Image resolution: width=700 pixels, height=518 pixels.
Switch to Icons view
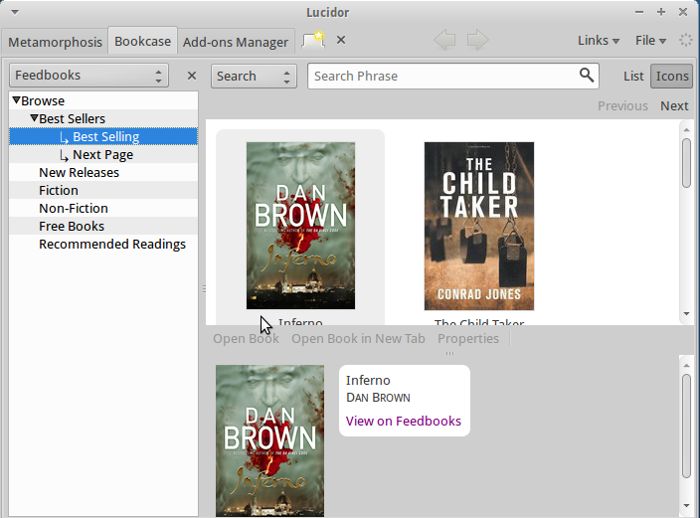(x=671, y=76)
